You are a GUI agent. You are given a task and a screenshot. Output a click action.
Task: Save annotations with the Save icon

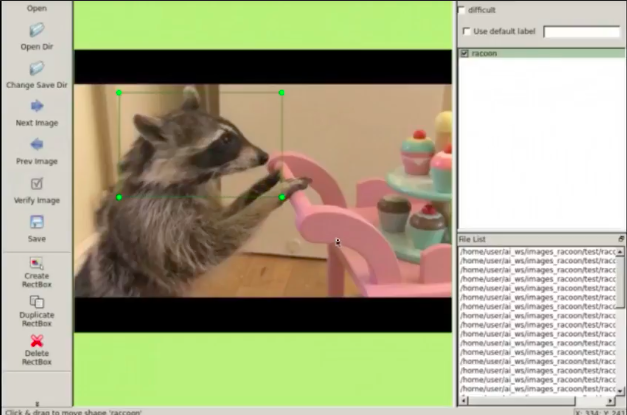[37, 222]
